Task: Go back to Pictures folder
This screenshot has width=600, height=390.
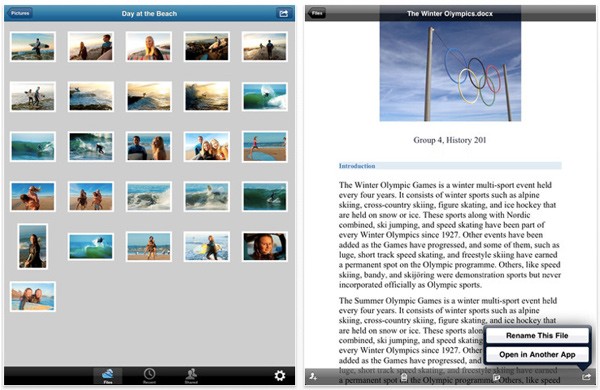Action: 20,13
